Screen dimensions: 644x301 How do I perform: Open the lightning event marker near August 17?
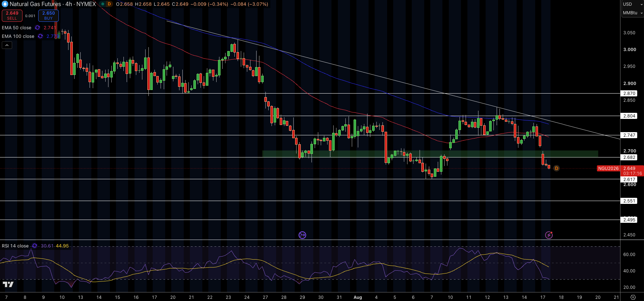point(549,235)
